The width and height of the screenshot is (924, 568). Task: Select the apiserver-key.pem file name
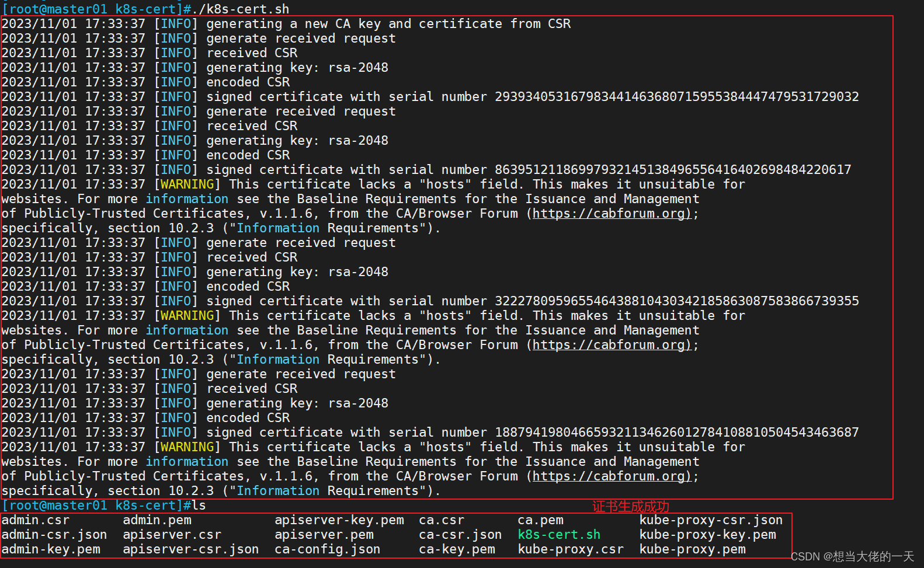[x=339, y=520]
